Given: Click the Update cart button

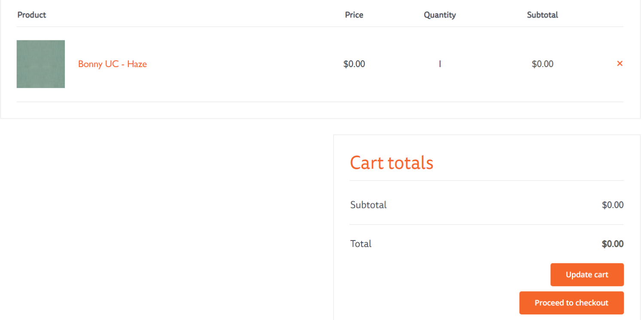Looking at the screenshot, I should coord(587,275).
